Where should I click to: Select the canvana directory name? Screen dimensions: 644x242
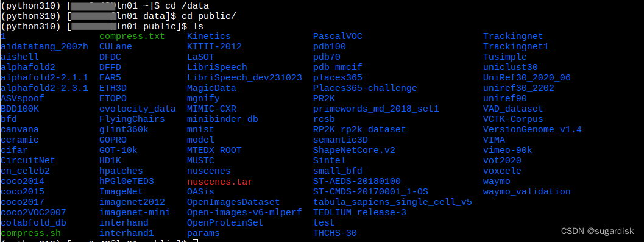19,129
